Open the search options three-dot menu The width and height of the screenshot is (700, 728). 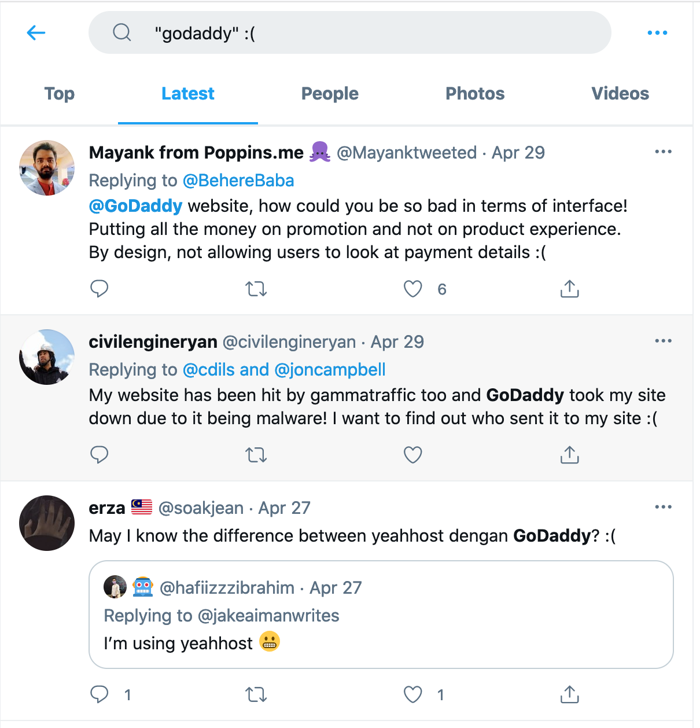click(x=657, y=33)
